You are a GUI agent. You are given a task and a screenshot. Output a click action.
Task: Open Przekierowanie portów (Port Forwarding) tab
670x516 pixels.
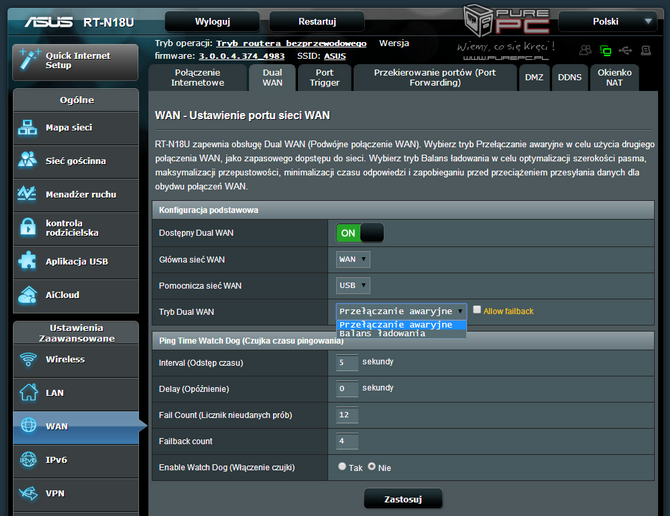435,78
